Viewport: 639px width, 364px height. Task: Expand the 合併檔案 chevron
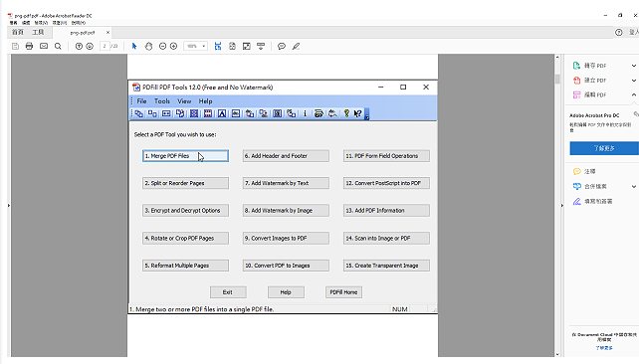(634, 187)
